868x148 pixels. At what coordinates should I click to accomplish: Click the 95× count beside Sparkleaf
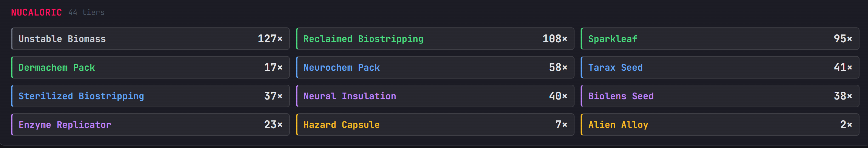click(843, 39)
